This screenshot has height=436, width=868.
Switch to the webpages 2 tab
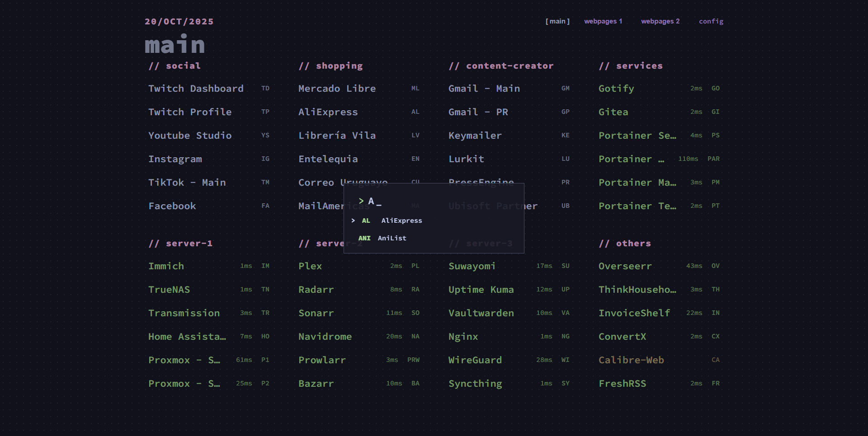tap(660, 21)
